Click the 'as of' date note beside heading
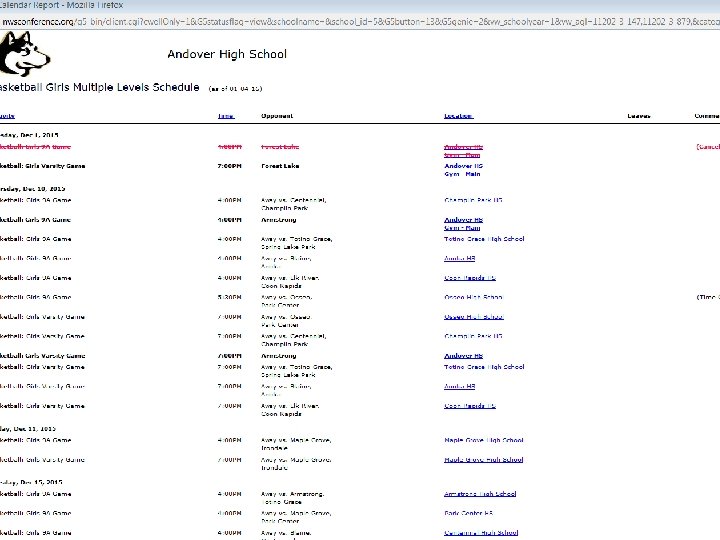This screenshot has height=540, width=720. pyautogui.click(x=235, y=89)
